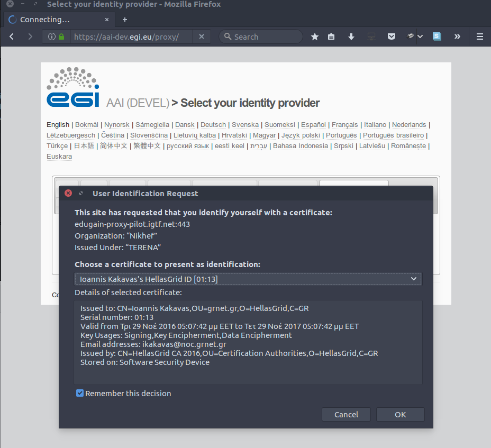
Task: Click the site information icon in address bar
Action: tap(52, 36)
